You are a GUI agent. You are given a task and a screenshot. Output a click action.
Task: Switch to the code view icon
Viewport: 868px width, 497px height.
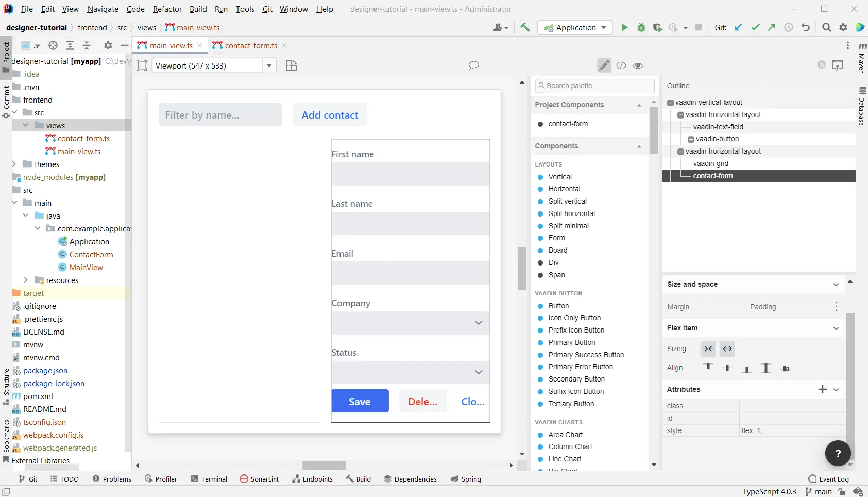(621, 65)
